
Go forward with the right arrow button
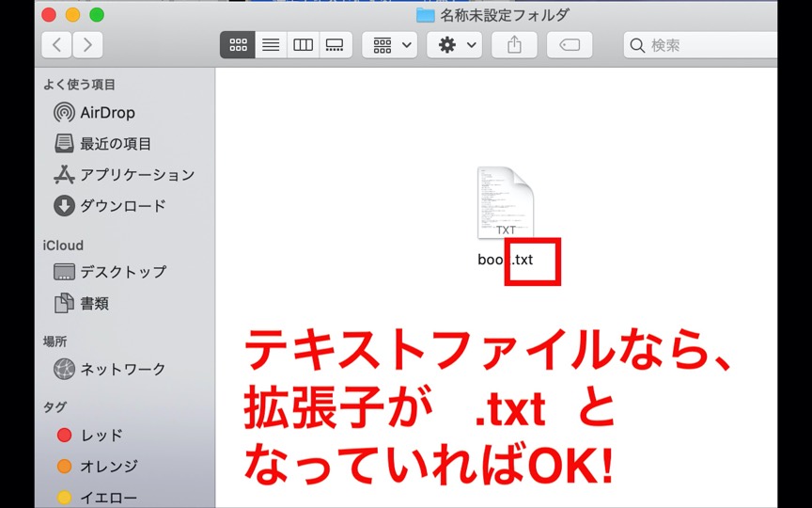[x=87, y=44]
